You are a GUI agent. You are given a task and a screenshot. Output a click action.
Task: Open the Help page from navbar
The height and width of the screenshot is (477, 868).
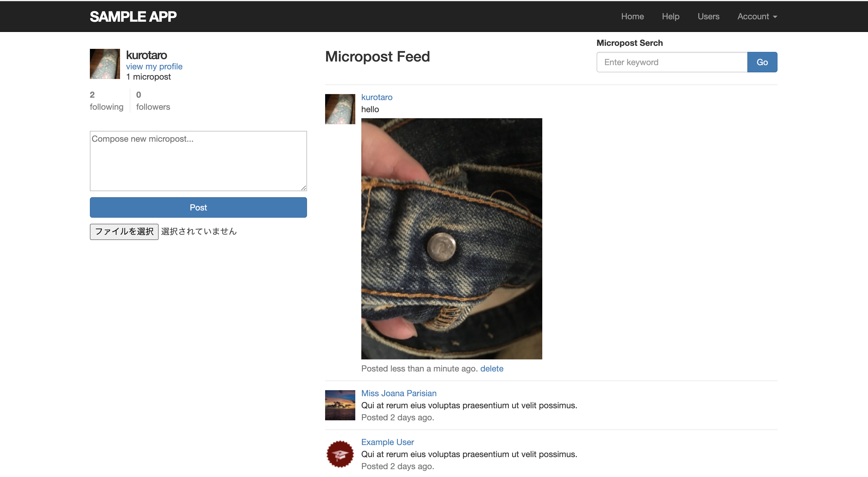670,16
